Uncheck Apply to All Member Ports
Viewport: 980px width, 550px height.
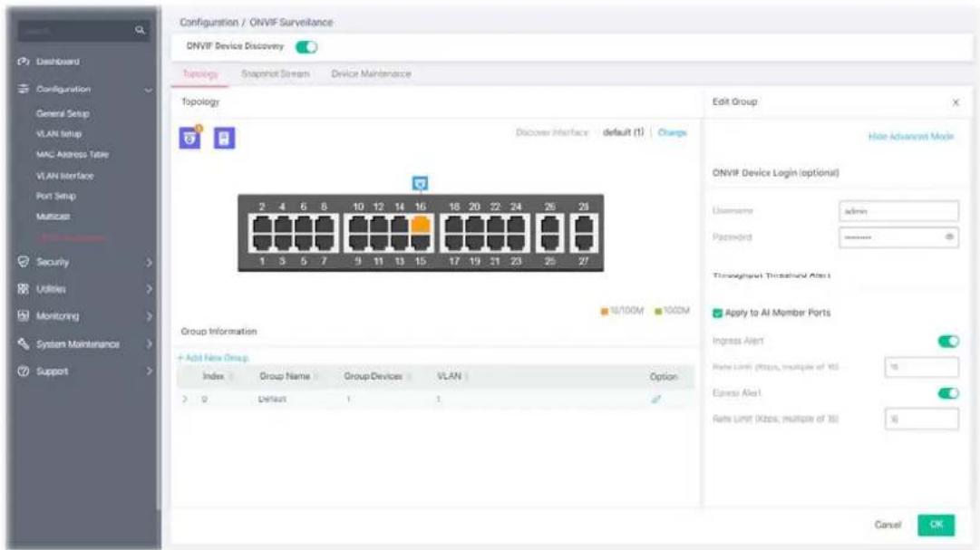tap(717, 314)
